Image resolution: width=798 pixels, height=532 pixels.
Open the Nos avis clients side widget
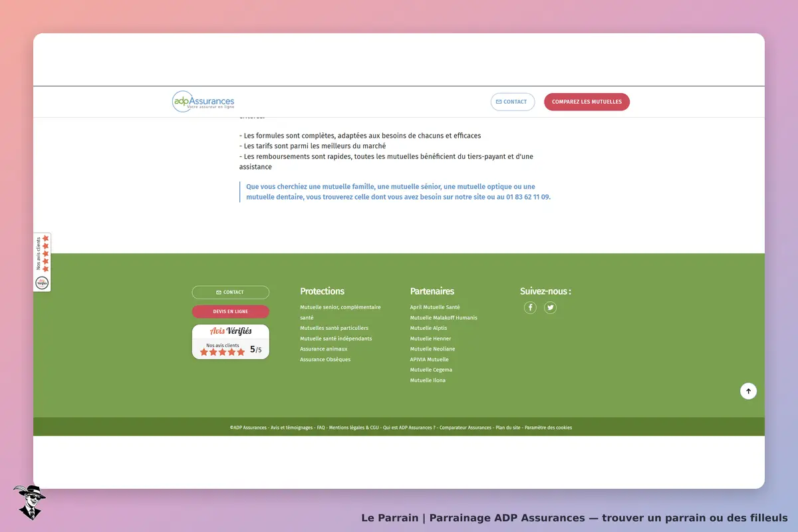(x=42, y=262)
